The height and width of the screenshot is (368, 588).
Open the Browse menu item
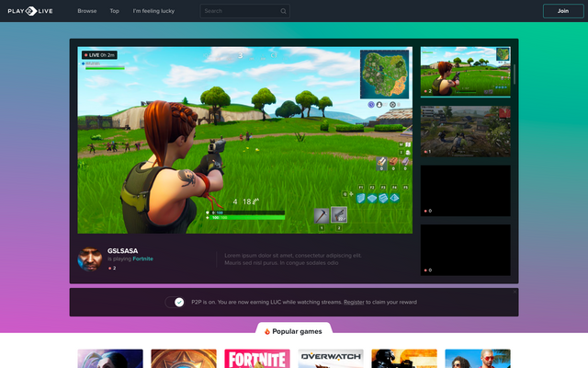point(87,11)
